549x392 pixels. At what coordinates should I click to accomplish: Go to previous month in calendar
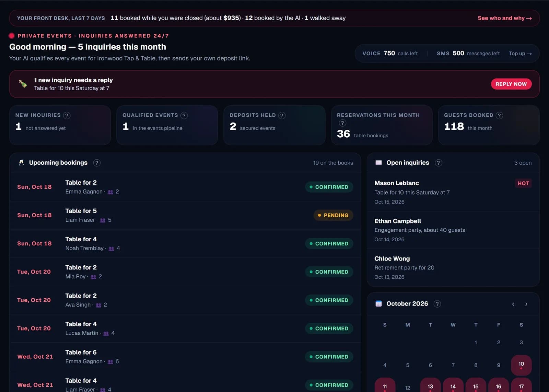[x=513, y=304]
